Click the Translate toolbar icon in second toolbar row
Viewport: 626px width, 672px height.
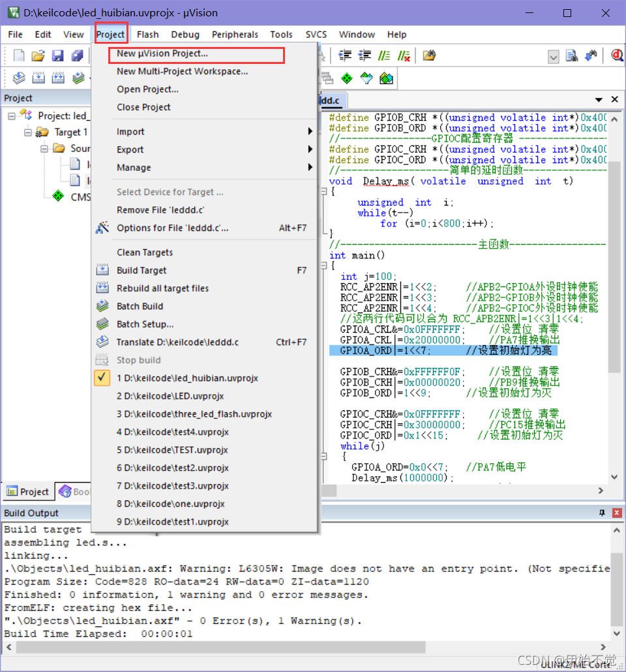tap(19, 78)
